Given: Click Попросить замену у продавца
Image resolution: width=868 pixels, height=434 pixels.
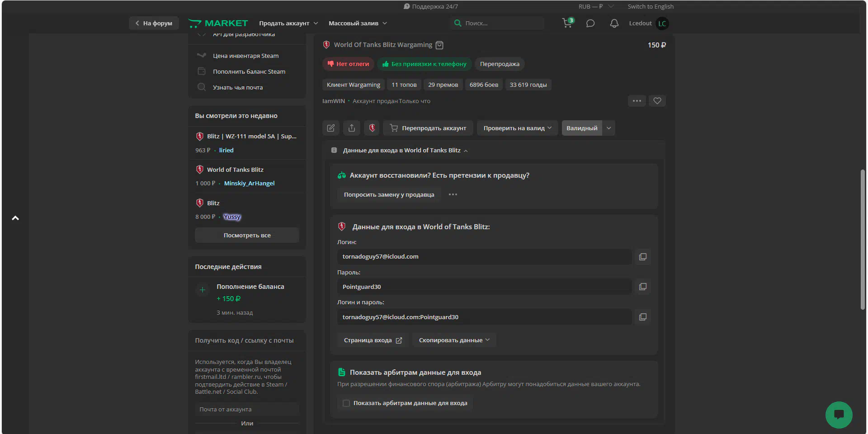Looking at the screenshot, I should [389, 194].
